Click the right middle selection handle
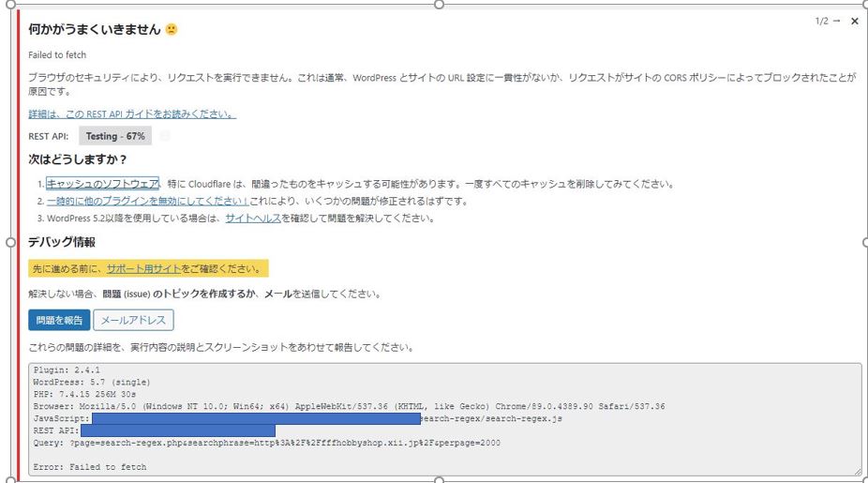Screen dimensions: 868x483 (863, 241)
